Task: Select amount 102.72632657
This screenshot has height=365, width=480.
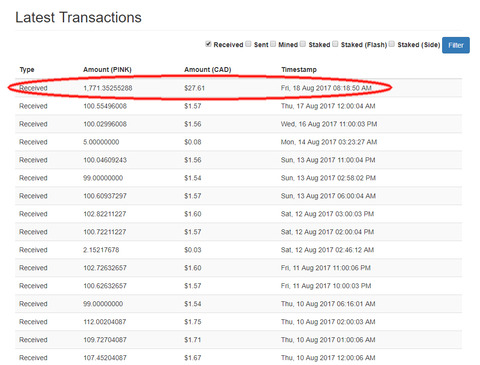Action: tap(105, 268)
